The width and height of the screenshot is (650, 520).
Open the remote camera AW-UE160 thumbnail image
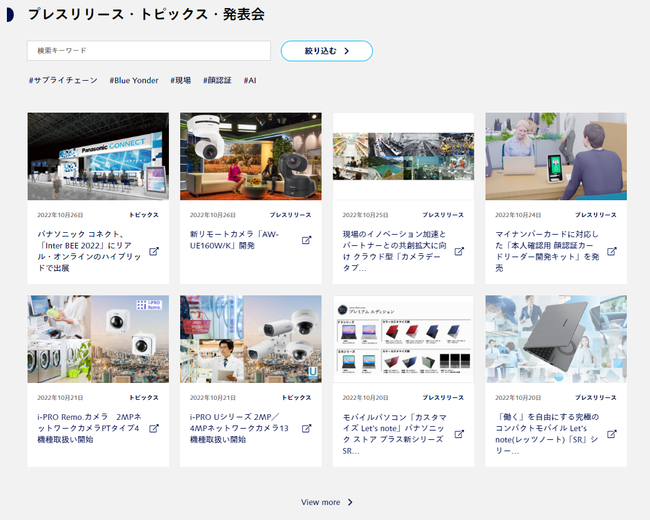[x=251, y=156]
